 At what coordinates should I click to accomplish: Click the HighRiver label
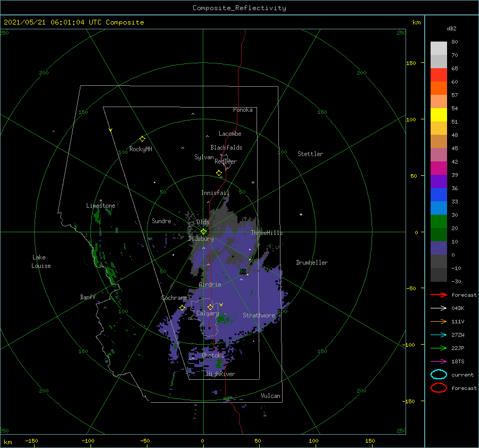(x=221, y=374)
